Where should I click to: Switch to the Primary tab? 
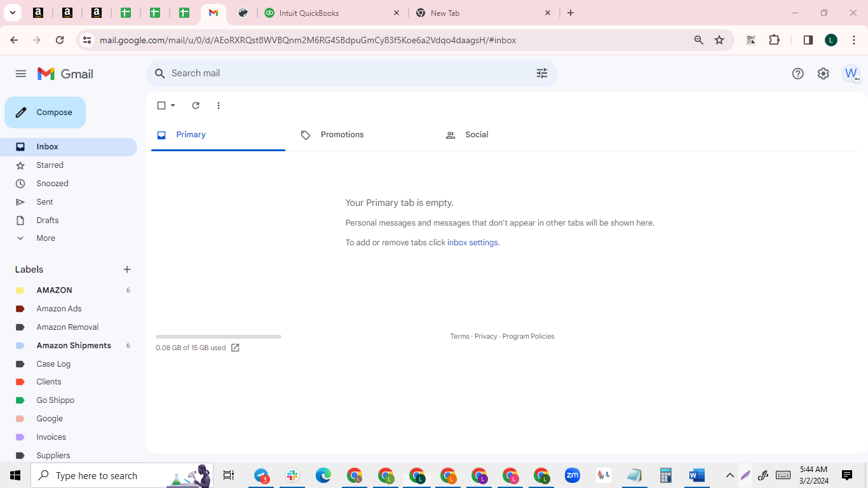(x=218, y=135)
